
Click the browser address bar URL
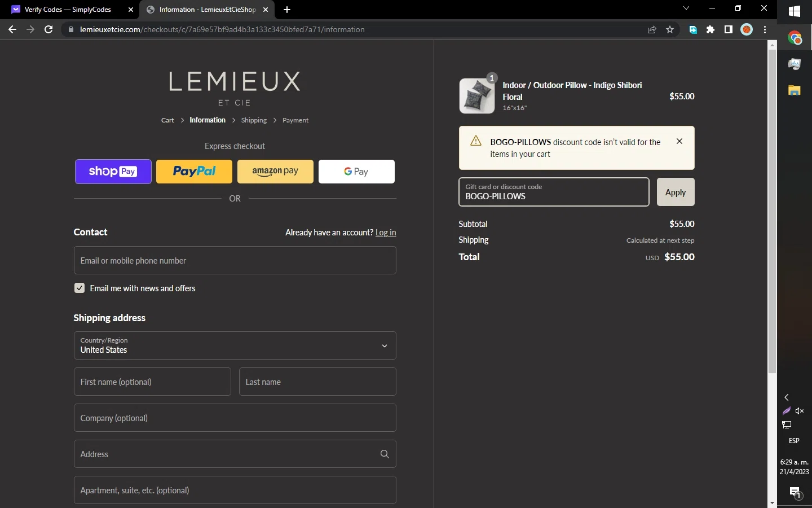pyautogui.click(x=222, y=29)
